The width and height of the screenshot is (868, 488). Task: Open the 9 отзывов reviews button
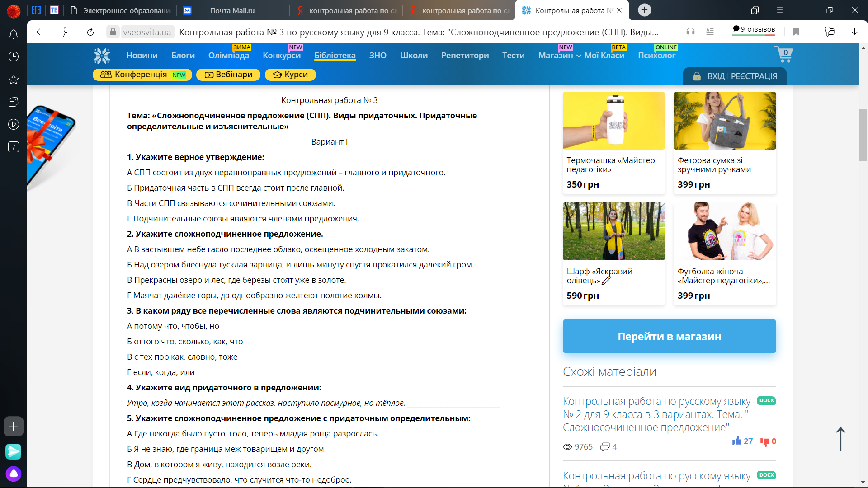pos(754,30)
